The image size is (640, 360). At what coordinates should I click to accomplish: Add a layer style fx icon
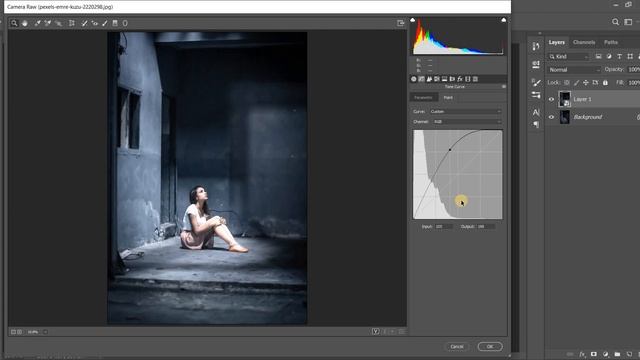coord(582,354)
